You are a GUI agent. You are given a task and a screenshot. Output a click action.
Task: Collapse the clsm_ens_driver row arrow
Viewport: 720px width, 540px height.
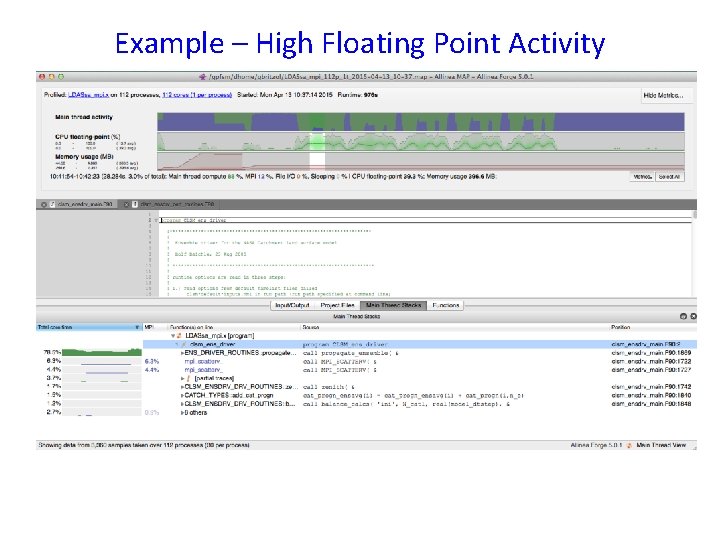pos(177,344)
